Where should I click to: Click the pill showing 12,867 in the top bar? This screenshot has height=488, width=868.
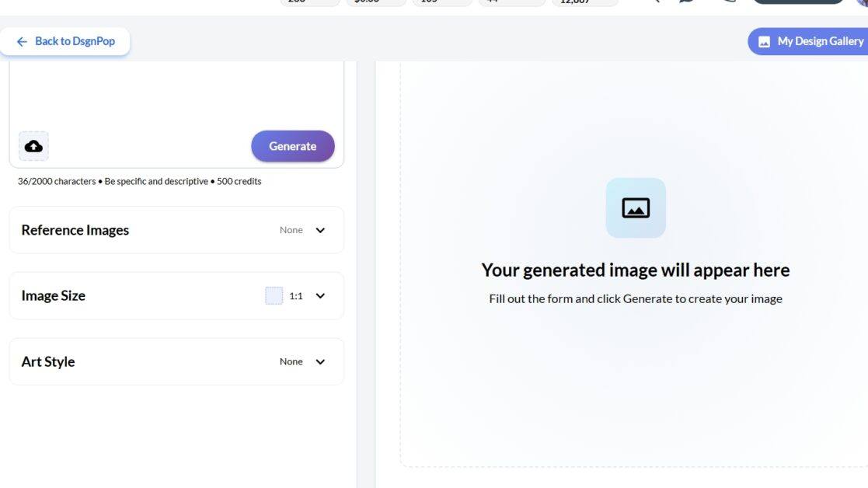(x=584, y=2)
